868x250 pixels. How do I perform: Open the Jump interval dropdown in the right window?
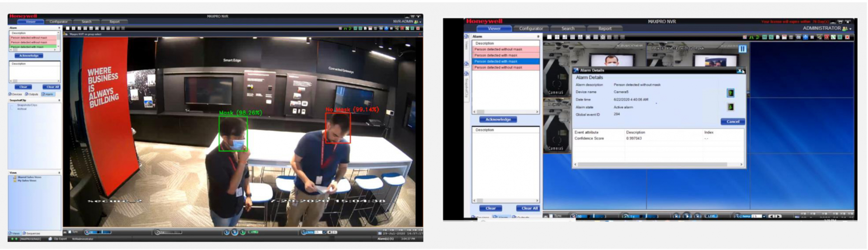pyautogui.click(x=764, y=216)
